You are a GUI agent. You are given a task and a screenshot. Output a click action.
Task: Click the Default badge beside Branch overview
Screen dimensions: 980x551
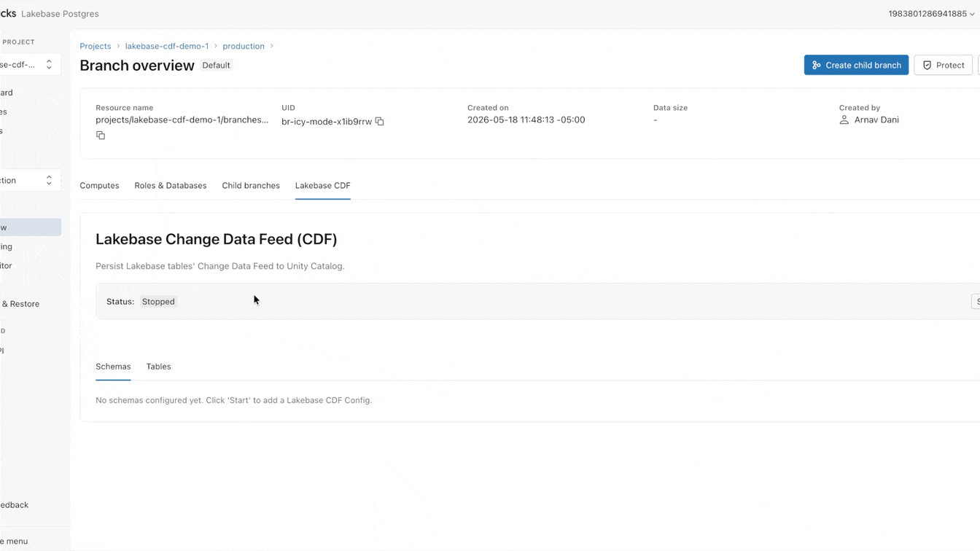tap(216, 66)
